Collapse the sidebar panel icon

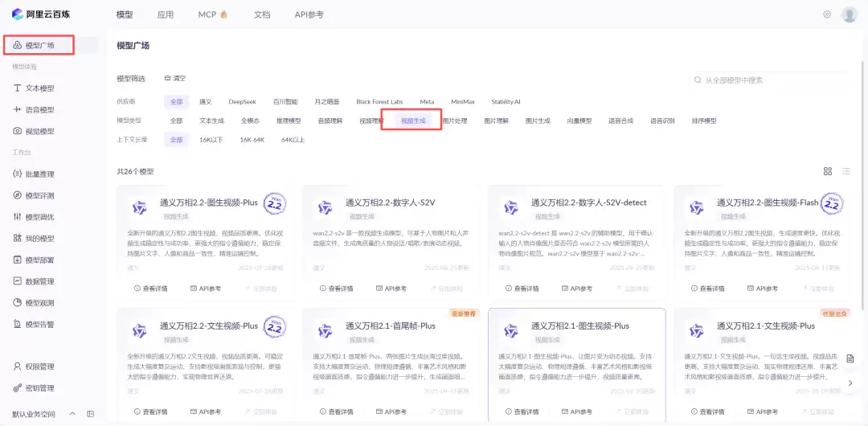click(x=90, y=414)
